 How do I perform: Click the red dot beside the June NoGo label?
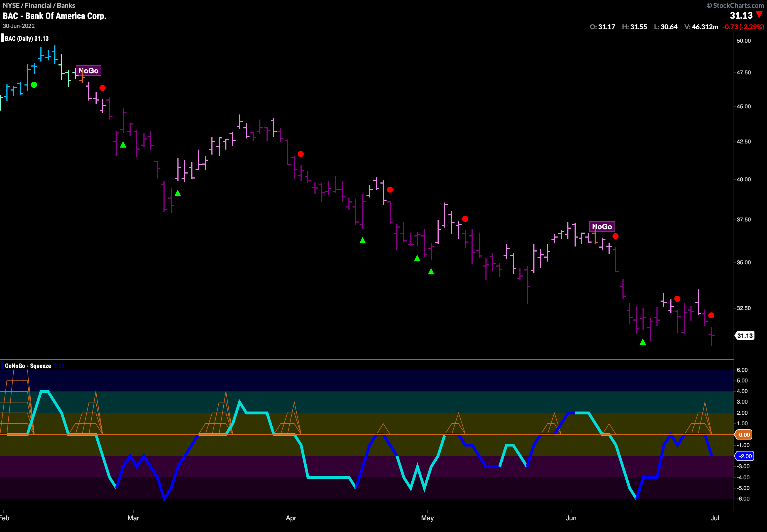(x=615, y=236)
